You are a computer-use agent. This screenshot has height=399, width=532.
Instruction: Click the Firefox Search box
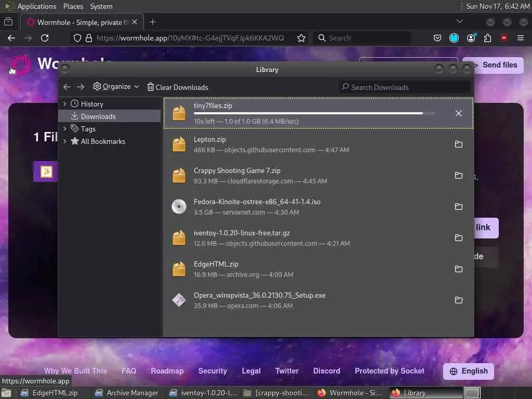point(363,38)
